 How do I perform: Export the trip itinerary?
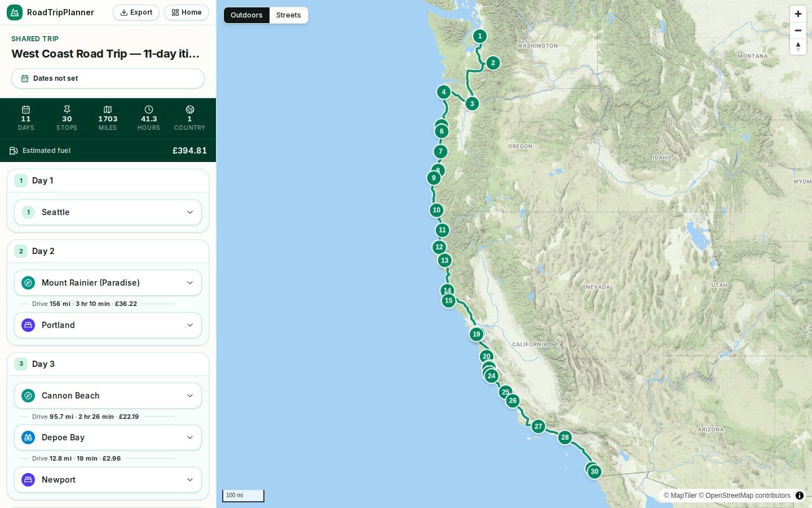click(136, 12)
